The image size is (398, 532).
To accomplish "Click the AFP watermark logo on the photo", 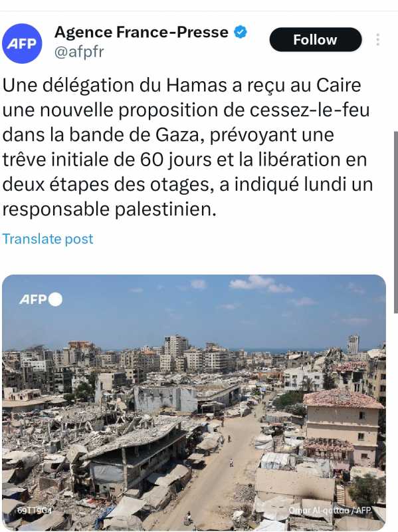I will (33, 300).
